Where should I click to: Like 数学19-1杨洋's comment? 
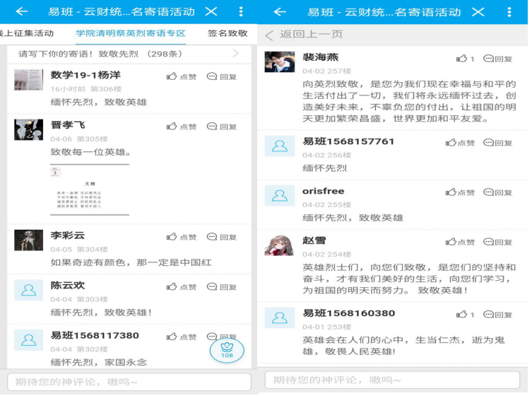(x=181, y=76)
